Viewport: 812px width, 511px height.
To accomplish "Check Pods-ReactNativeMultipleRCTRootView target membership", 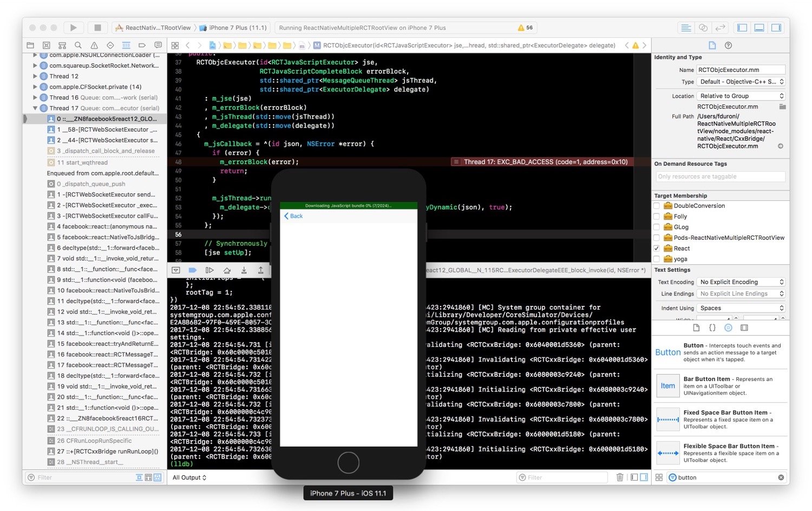I will (657, 238).
